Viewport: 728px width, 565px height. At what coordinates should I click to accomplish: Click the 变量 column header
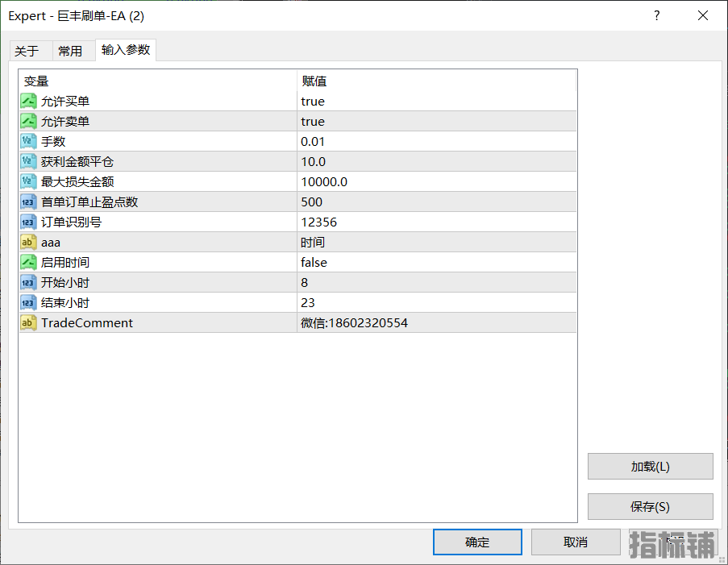(x=158, y=81)
